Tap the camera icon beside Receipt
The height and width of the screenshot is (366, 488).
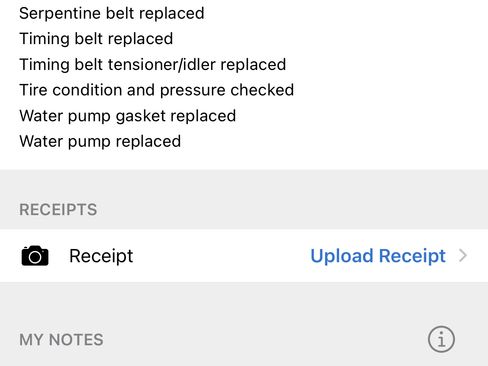click(x=35, y=256)
